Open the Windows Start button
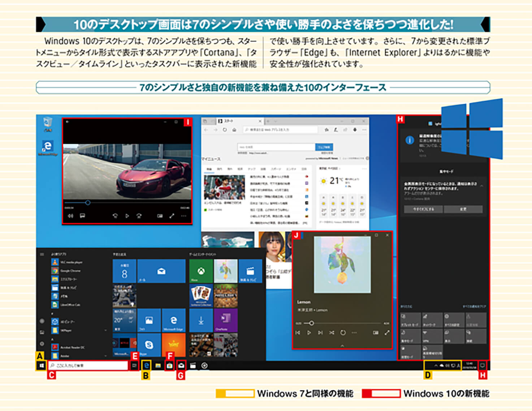The width and height of the screenshot is (532, 411). (x=42, y=366)
